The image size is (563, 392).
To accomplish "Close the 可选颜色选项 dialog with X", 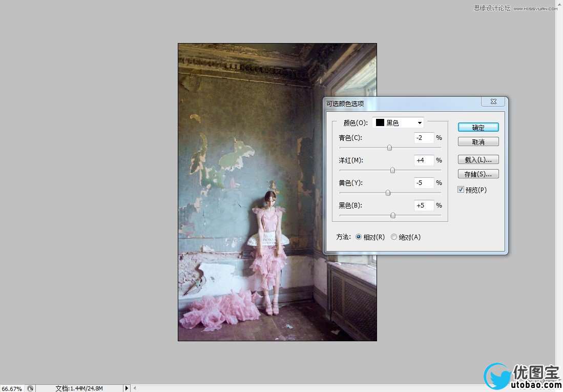I will pyautogui.click(x=493, y=102).
